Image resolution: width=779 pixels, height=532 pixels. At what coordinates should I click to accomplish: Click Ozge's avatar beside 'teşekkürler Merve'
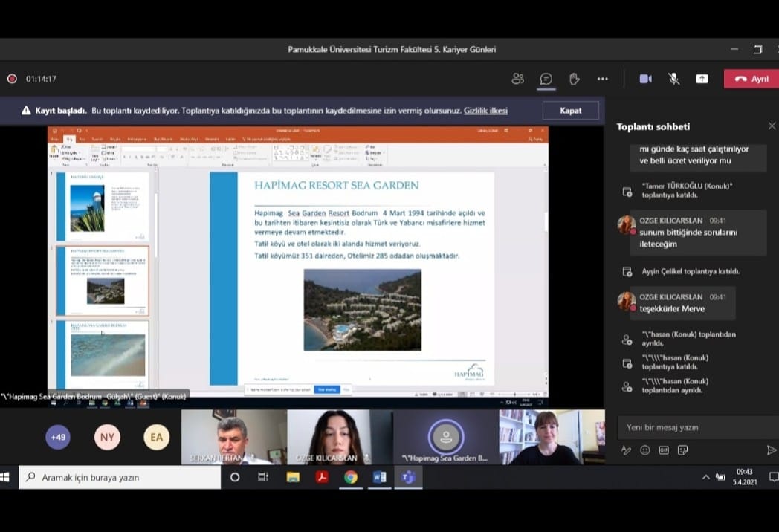(x=627, y=302)
